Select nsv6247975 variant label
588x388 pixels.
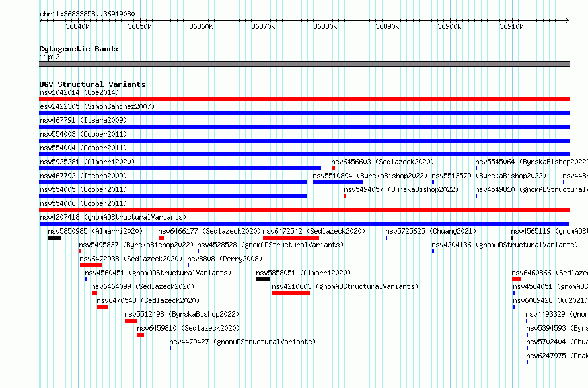point(556,356)
